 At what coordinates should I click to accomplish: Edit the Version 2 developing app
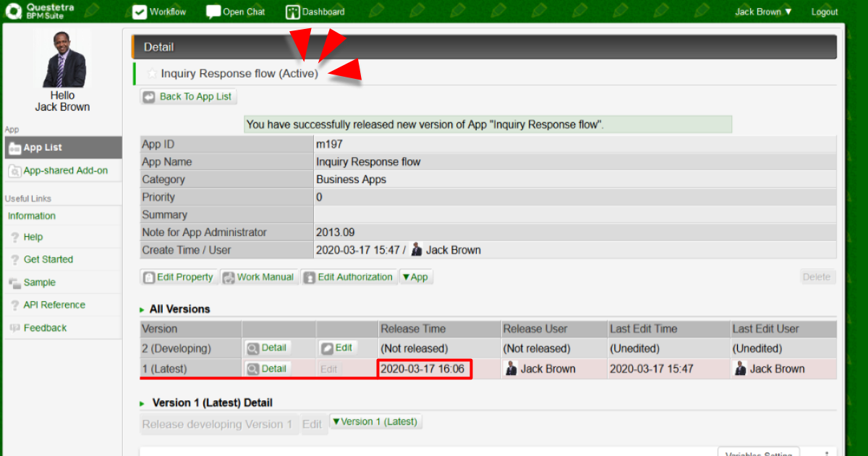337,348
